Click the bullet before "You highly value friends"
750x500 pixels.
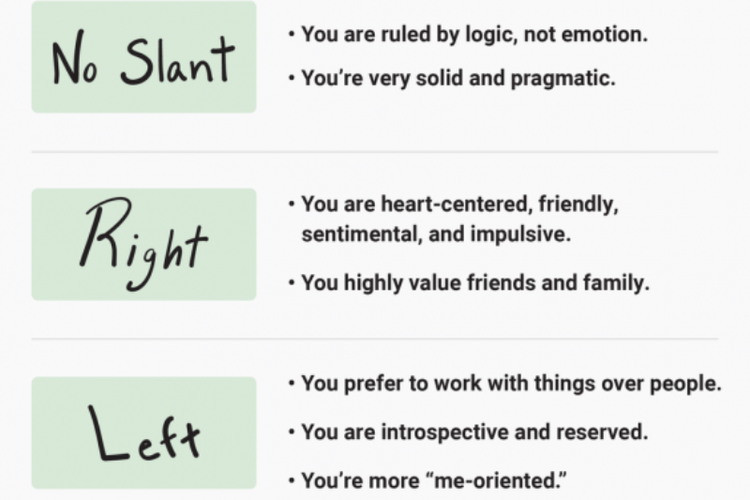tap(291, 283)
